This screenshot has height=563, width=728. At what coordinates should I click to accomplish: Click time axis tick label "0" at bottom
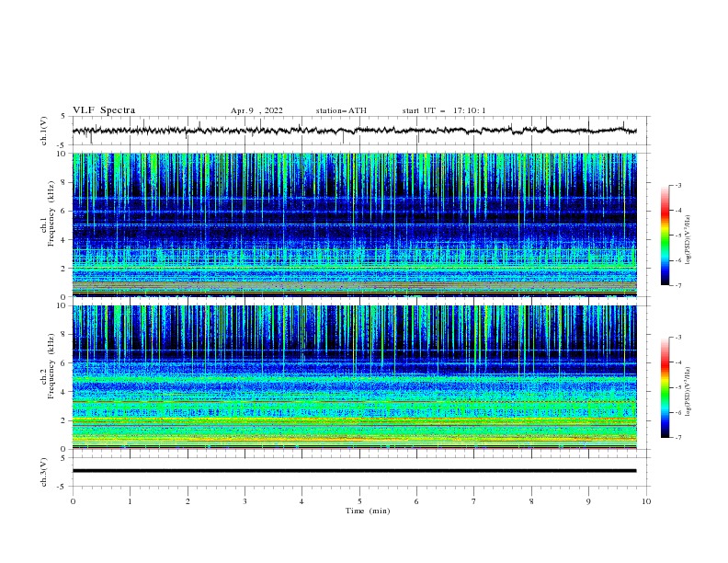point(73,501)
